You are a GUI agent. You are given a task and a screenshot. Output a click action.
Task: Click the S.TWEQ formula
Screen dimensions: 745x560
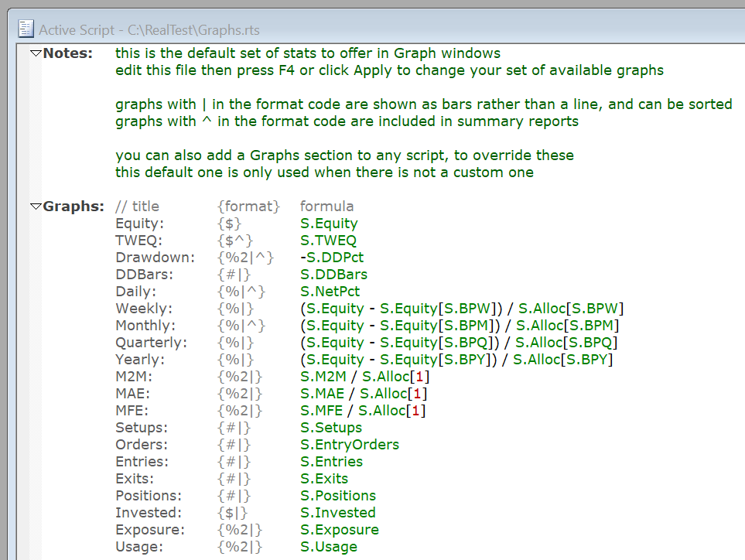(x=328, y=241)
